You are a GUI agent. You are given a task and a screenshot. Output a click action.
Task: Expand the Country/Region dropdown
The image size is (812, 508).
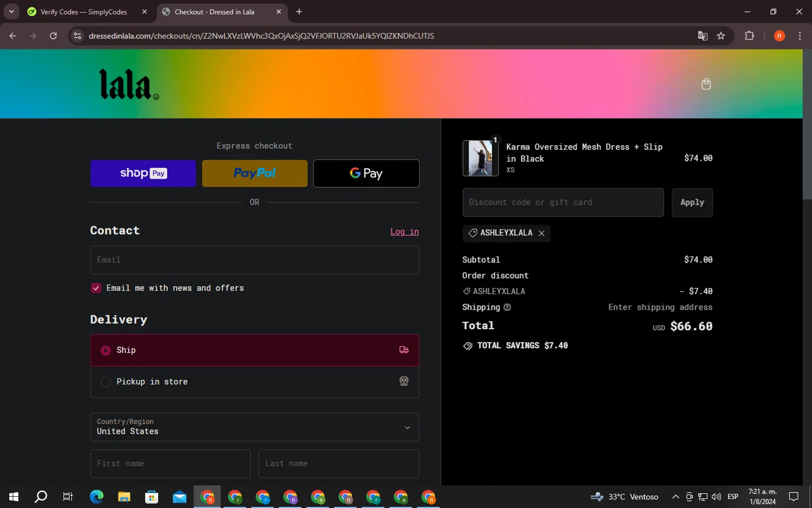pyautogui.click(x=254, y=427)
